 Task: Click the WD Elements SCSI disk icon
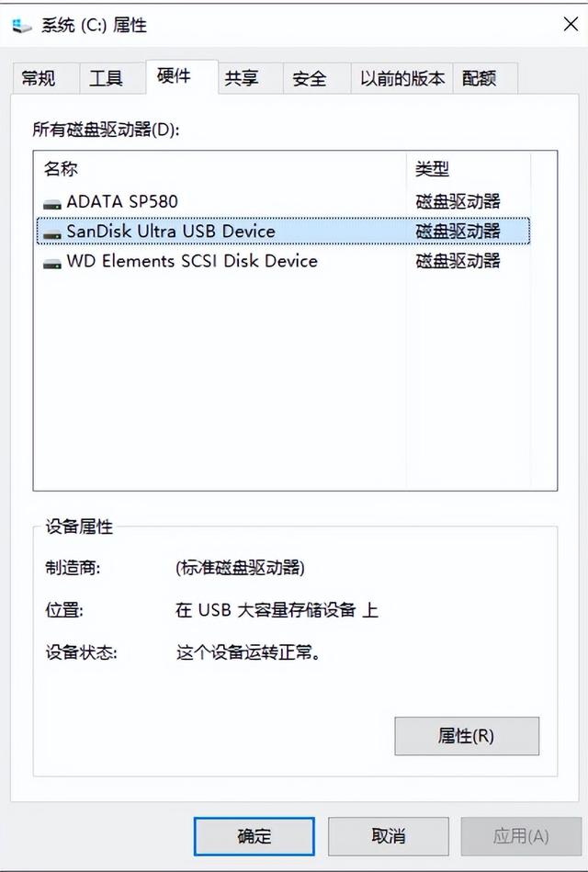click(x=51, y=261)
